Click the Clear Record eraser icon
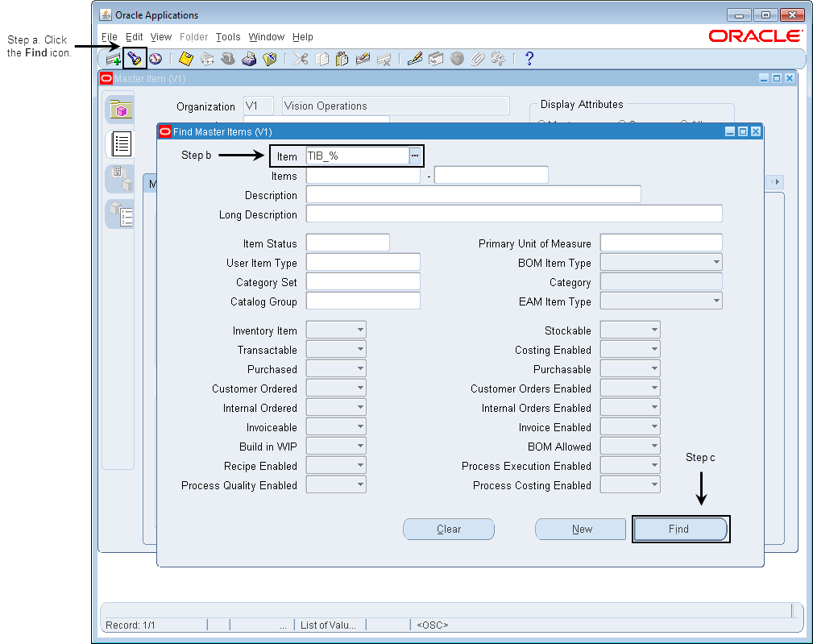 pos(363,59)
